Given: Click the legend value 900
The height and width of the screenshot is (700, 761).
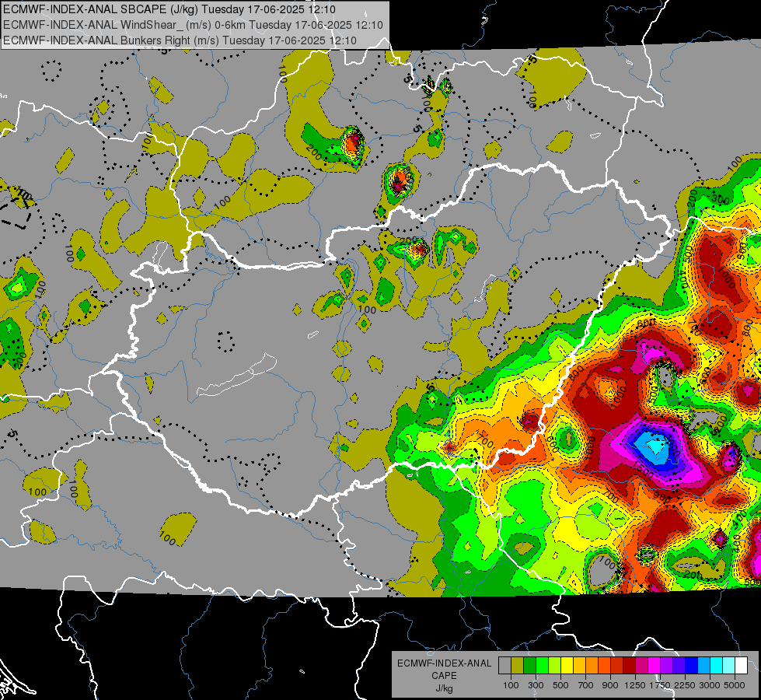Looking at the screenshot, I should pyautogui.click(x=610, y=685).
